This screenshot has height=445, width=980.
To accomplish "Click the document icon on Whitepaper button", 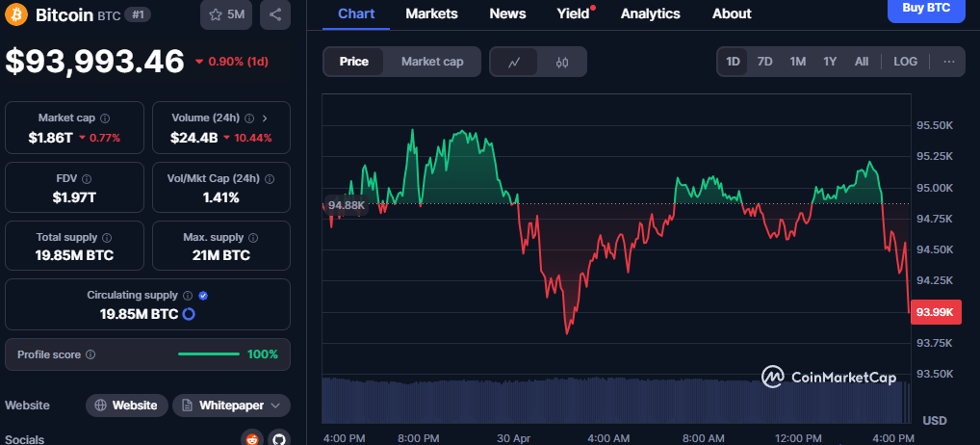I will click(186, 406).
